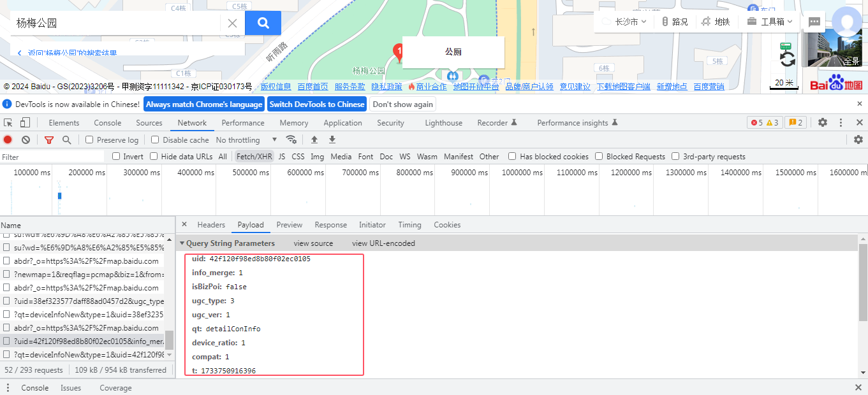Screen dimensions: 868x395
Task: Click Always match Chrome's language
Action: (x=204, y=104)
